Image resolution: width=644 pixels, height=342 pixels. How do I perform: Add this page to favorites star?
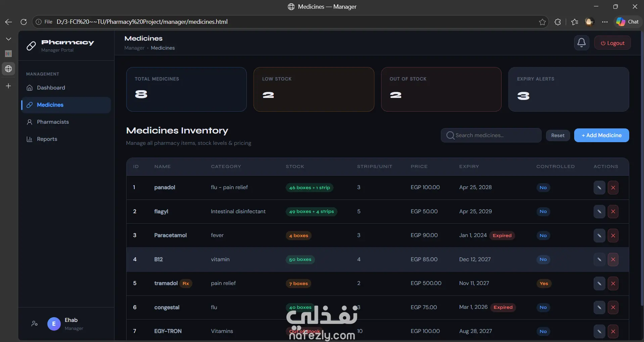(x=542, y=22)
